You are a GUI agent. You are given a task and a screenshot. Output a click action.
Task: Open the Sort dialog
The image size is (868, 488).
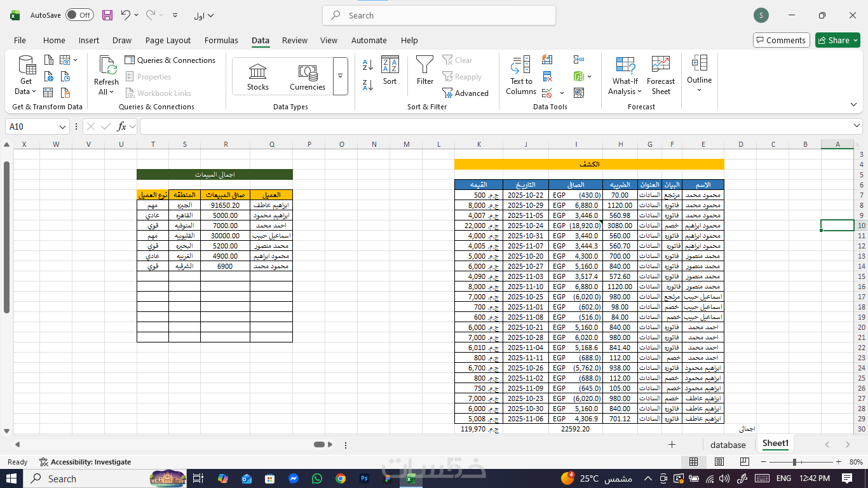[x=390, y=71]
